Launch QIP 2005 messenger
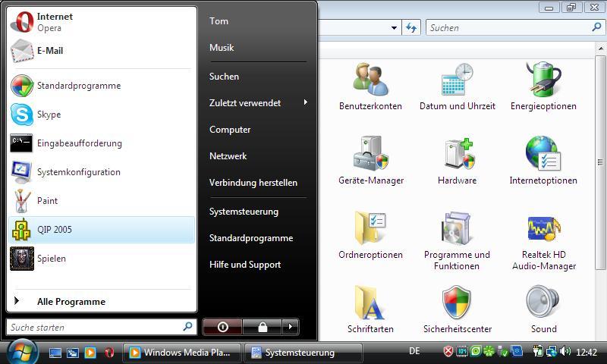Viewport: 607px width, 364px height. click(102, 230)
